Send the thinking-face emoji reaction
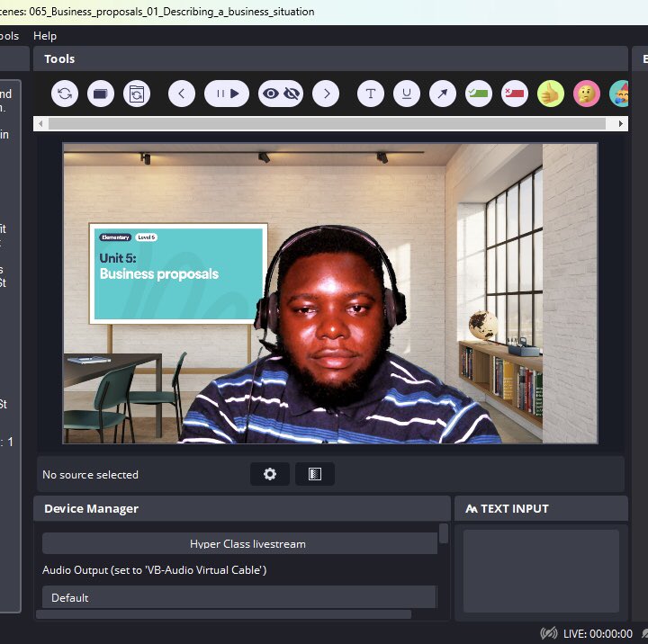This screenshot has width=648, height=644. pyautogui.click(x=587, y=94)
